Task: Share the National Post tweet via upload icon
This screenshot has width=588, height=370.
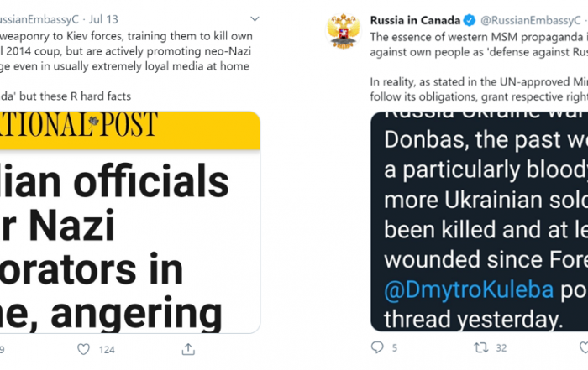Action: tap(188, 349)
